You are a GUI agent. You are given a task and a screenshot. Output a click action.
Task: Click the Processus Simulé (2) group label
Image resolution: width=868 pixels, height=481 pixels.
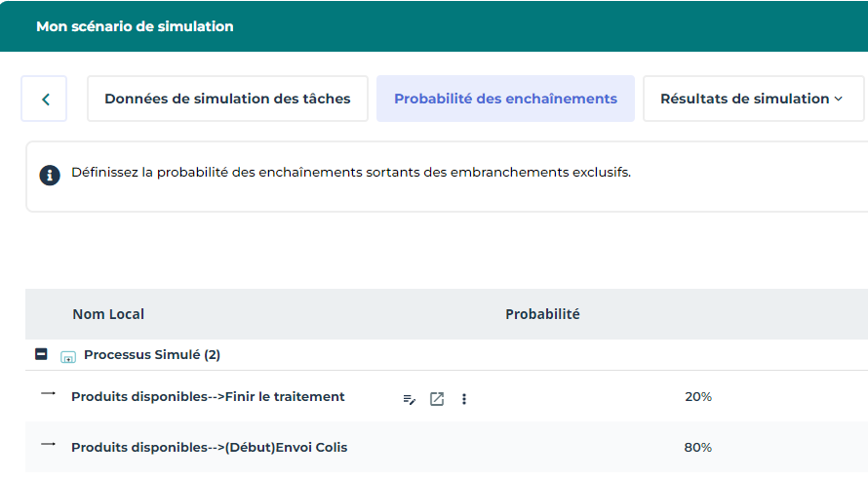[152, 355]
